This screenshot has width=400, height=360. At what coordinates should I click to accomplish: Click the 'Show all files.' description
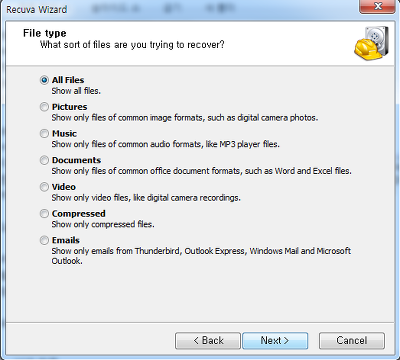click(76, 91)
